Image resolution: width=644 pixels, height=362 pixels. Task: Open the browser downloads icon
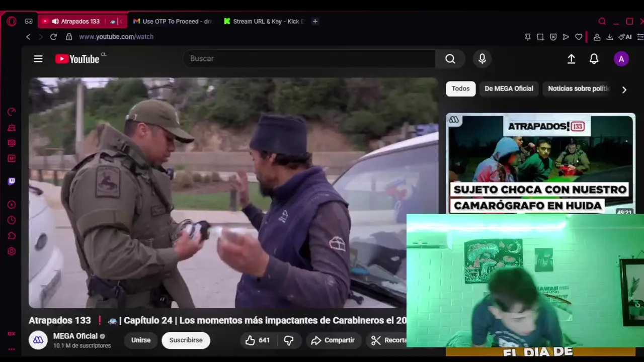[609, 37]
